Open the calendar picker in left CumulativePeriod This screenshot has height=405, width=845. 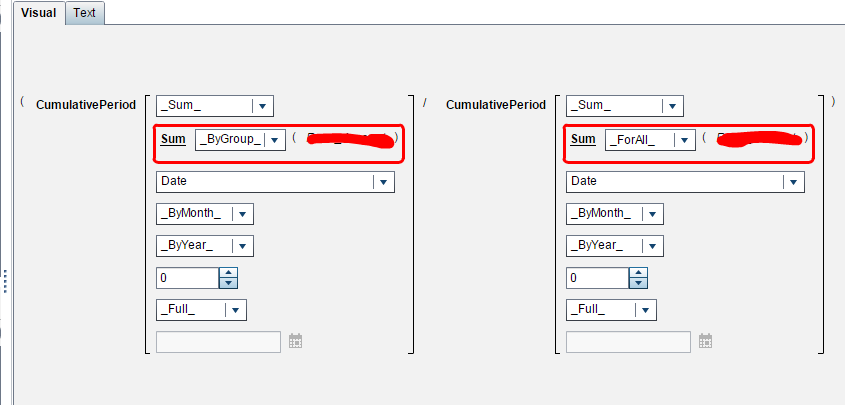(x=295, y=341)
